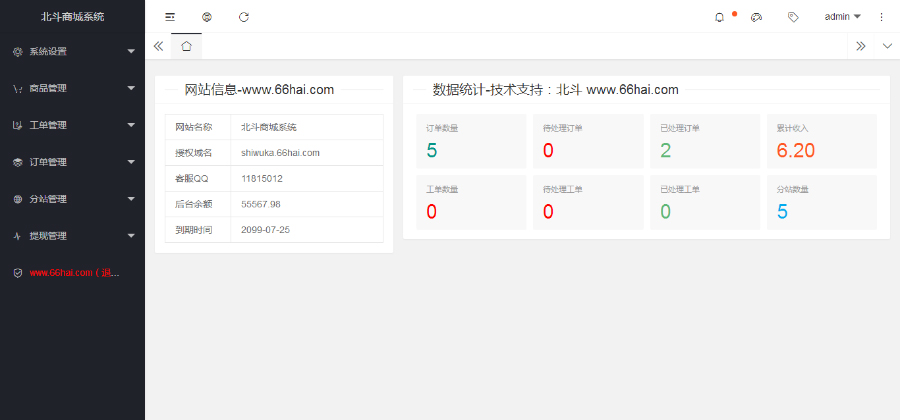Viewport: 900px width, 420px height.
Task: Open the vertical three-dot more menu
Action: point(882,17)
